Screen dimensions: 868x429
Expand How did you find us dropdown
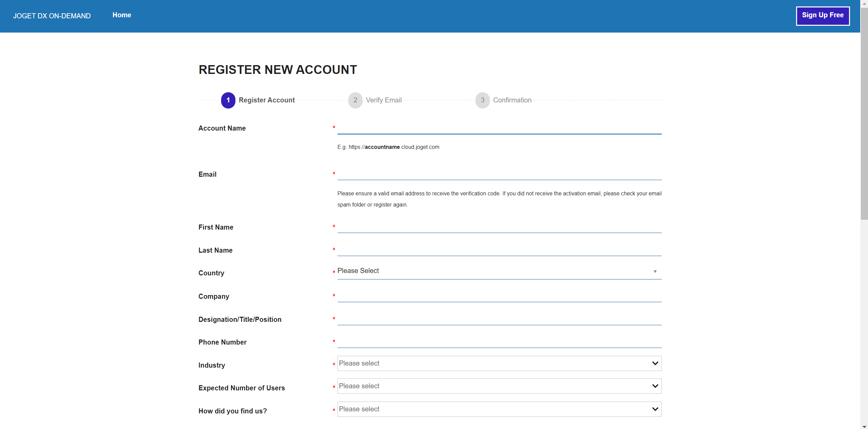click(499, 409)
